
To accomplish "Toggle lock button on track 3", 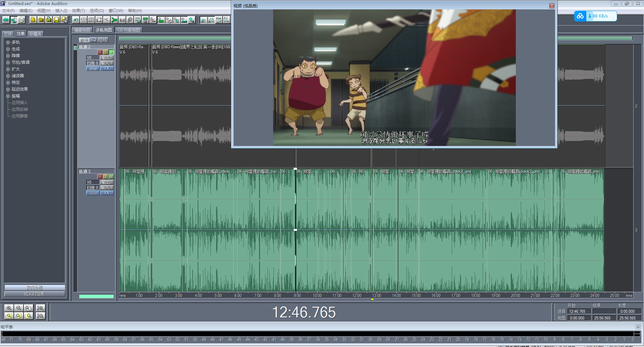I will (93, 193).
